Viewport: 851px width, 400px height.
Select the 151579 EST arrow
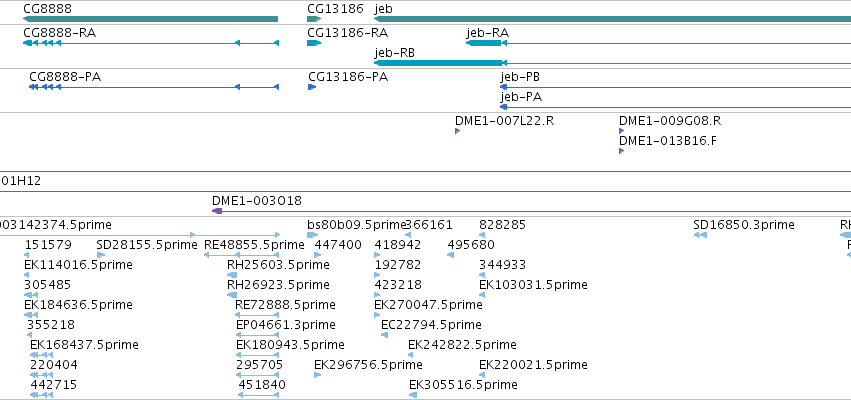[27, 255]
